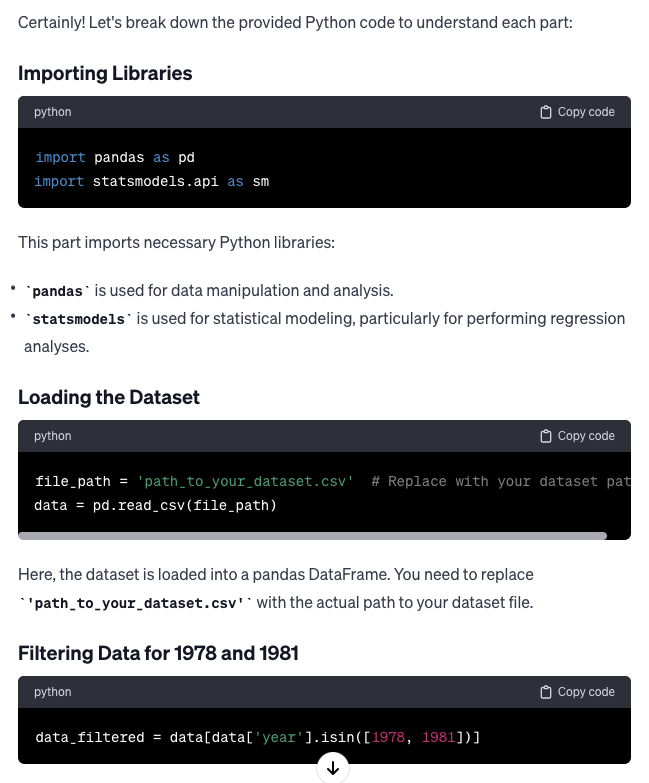Click the 'import statsmodels.api as sm' code line
Screen dimensions: 649x783
152,181
